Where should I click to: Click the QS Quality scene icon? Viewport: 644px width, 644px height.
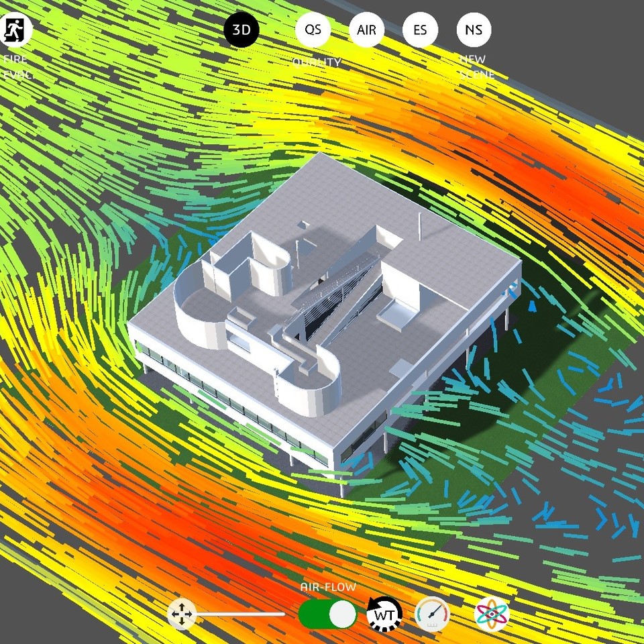pos(312,30)
